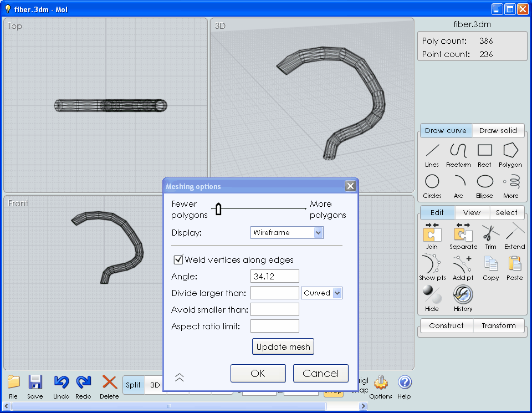The width and height of the screenshot is (532, 413).
Task: Click the Update mesh button
Action: 283,347
